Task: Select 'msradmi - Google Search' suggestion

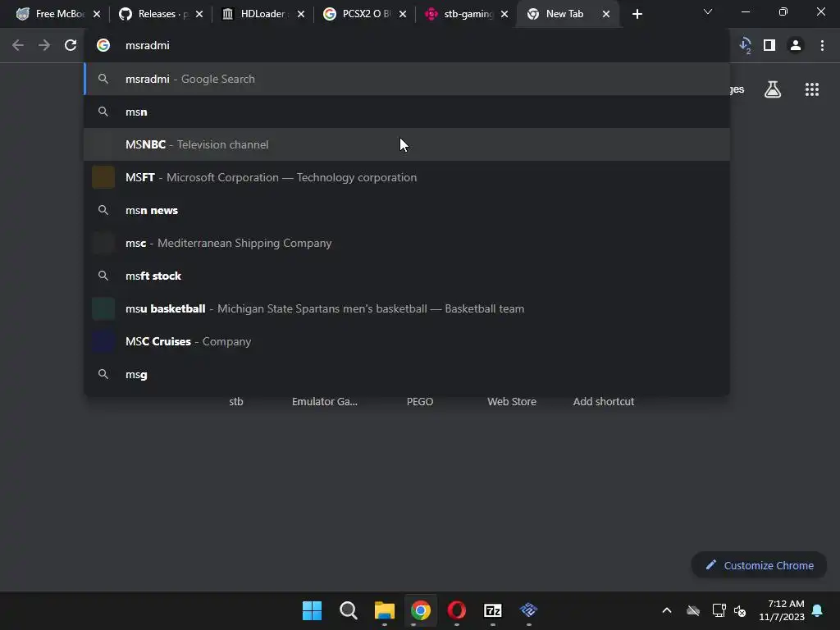Action: tap(407, 79)
